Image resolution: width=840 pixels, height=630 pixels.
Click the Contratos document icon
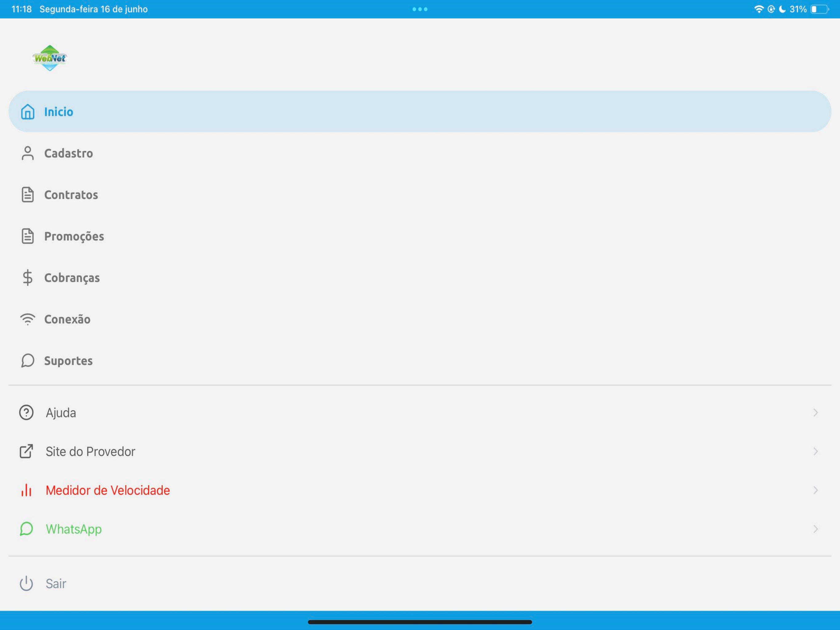[27, 194]
